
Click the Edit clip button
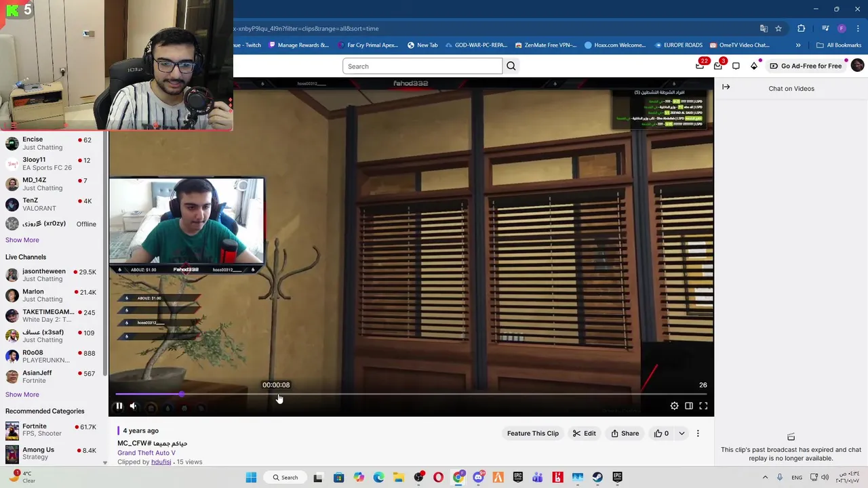(x=584, y=433)
